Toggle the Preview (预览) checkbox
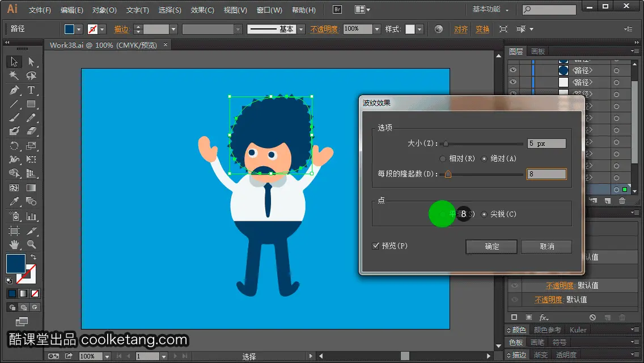644x363 pixels. tap(375, 246)
